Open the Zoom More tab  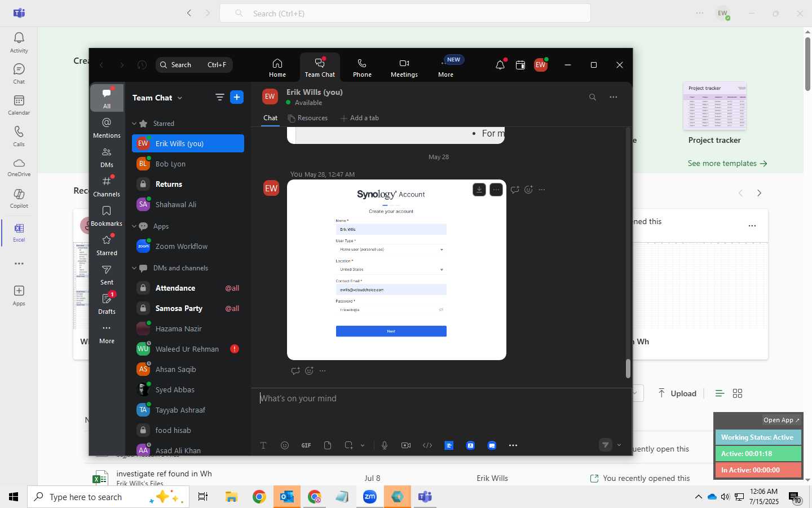(446, 68)
